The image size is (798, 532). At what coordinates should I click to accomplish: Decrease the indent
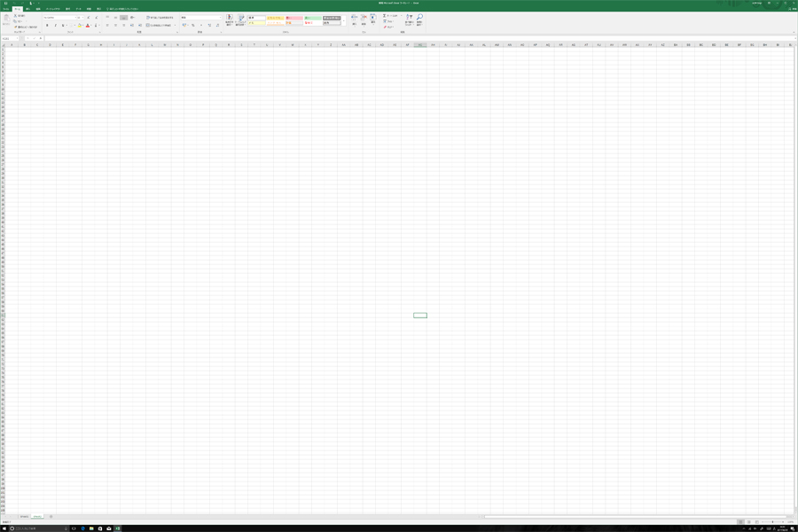coord(132,26)
